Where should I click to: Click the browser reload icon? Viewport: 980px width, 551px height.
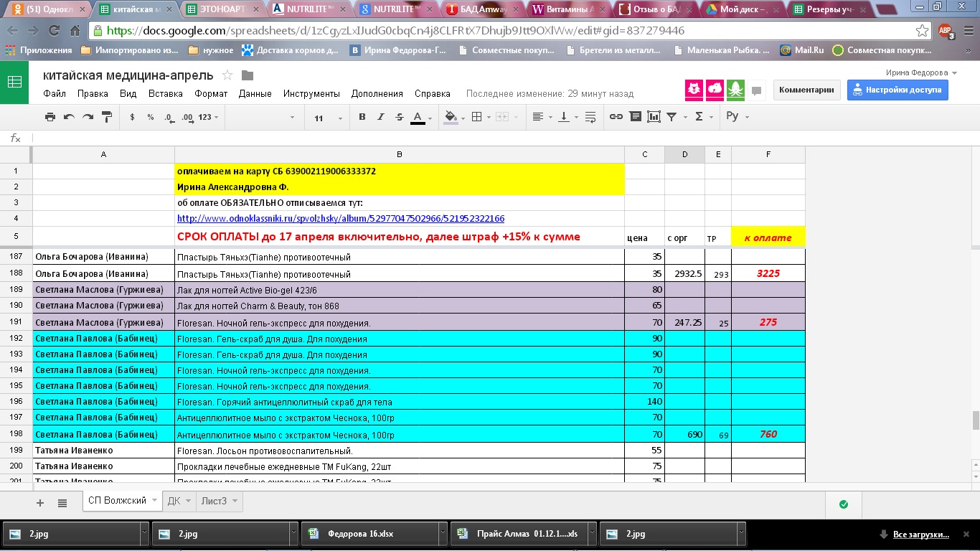coord(53,31)
